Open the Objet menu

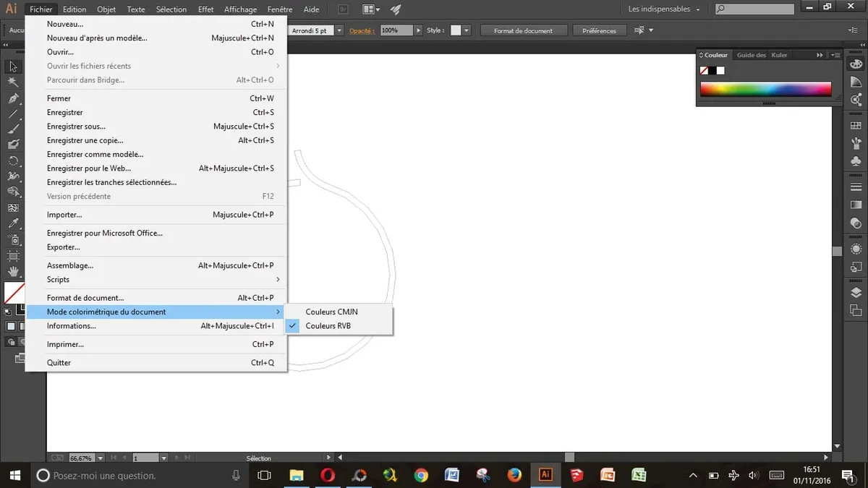[106, 9]
